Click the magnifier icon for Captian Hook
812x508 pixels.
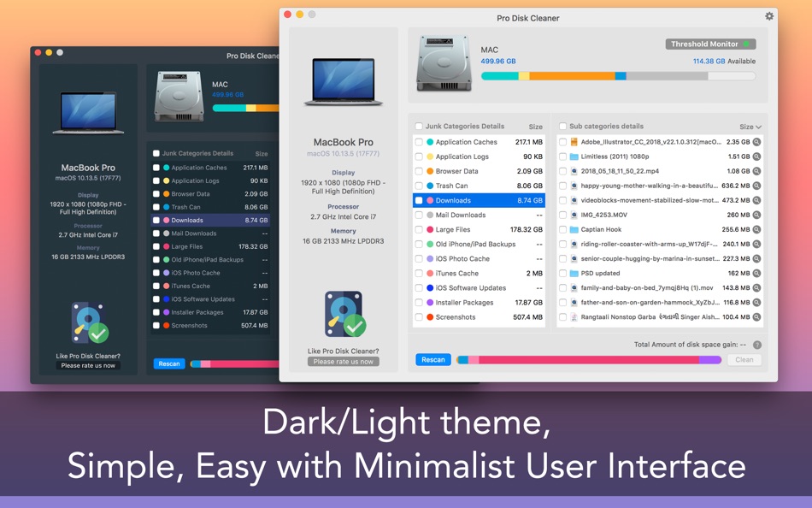756,229
